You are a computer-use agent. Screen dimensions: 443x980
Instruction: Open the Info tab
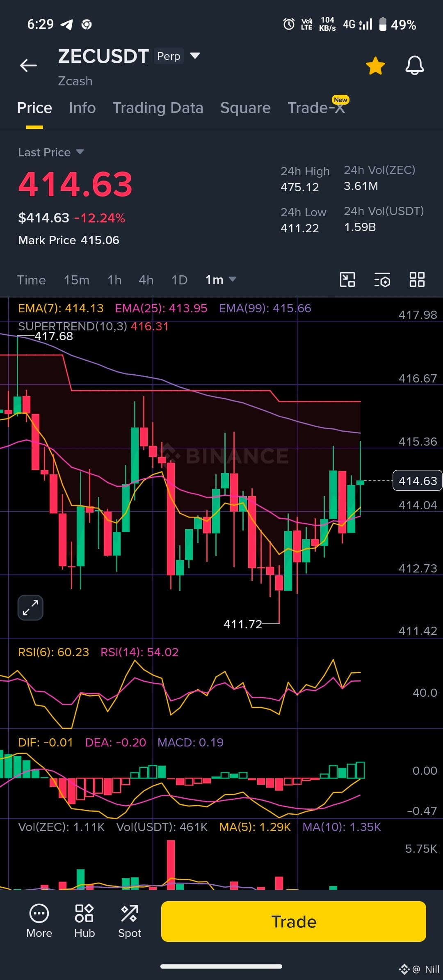pyautogui.click(x=82, y=108)
